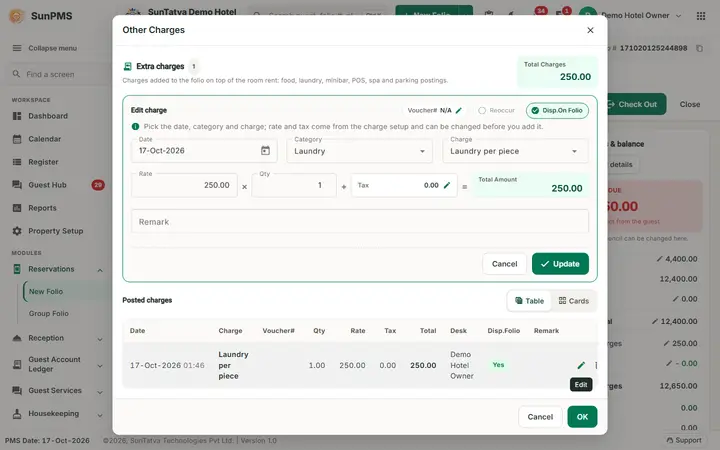Screen dimensions: 720x450
Task: Click the Reports sidebar icon
Action: coord(17,208)
